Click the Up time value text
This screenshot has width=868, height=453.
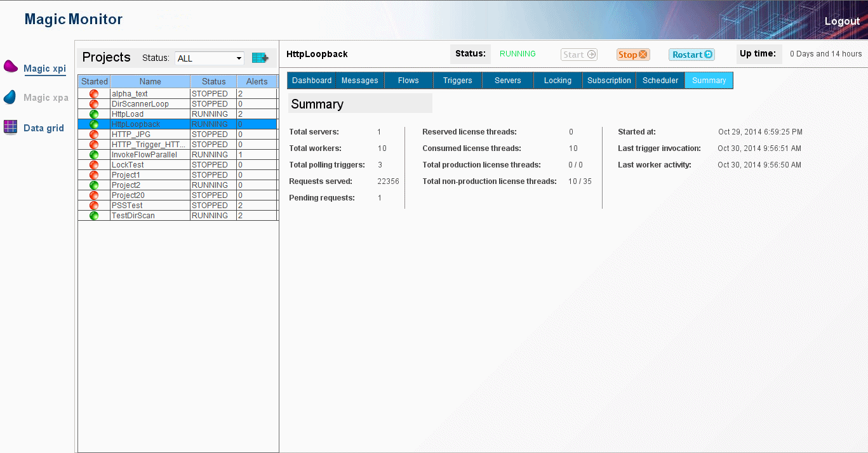[825, 54]
